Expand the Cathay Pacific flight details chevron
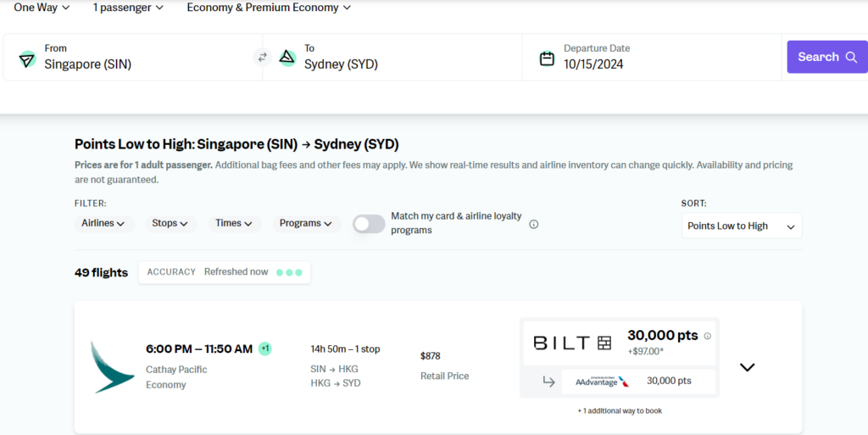The height and width of the screenshot is (435, 868). (x=748, y=367)
